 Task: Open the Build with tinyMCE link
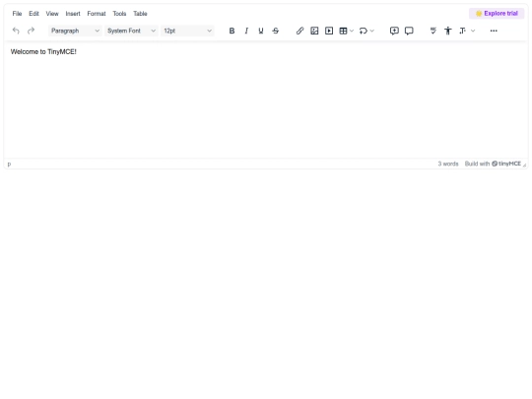coord(493,164)
